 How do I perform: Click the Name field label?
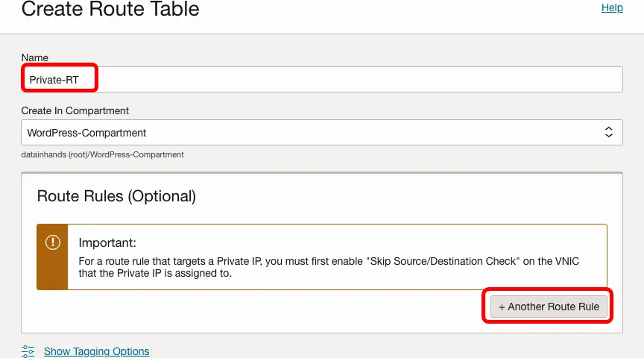point(34,57)
